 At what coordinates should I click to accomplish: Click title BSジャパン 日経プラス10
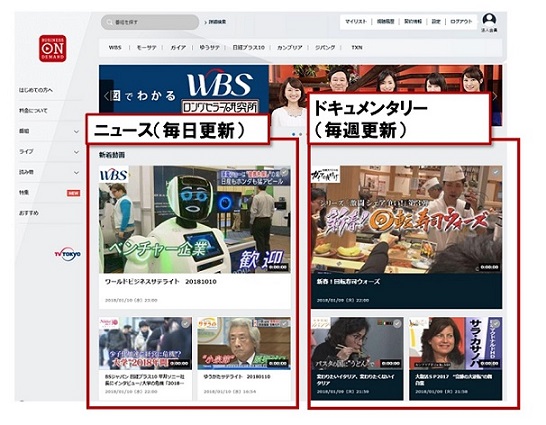145,380
